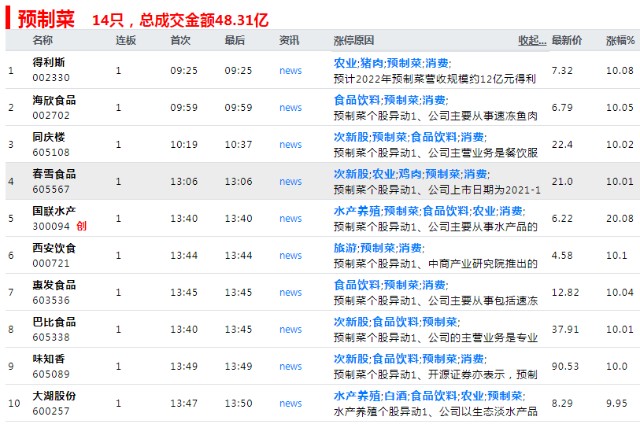The height and width of the screenshot is (424, 640).
Task: Click 水产养殖 tag in 国联水产 row
Action: pos(357,211)
